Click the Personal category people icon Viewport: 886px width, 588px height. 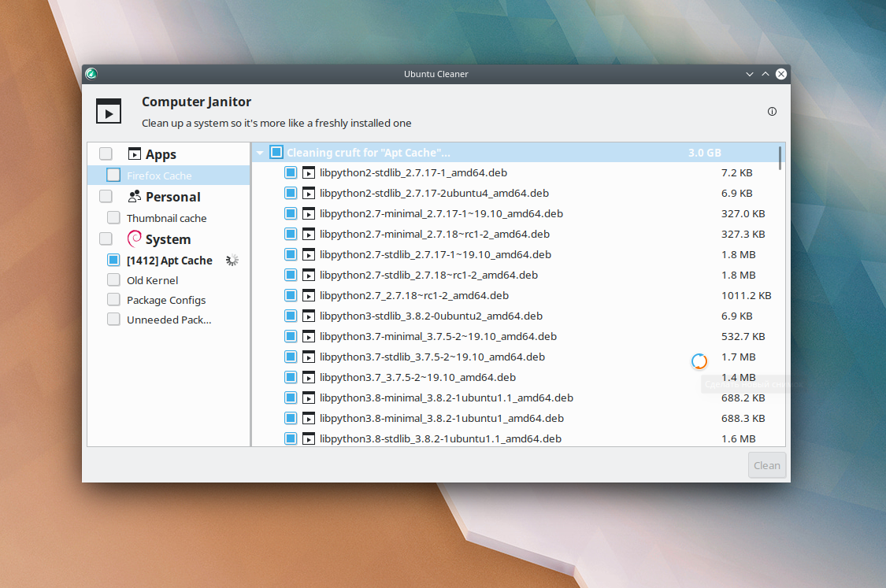tap(135, 197)
